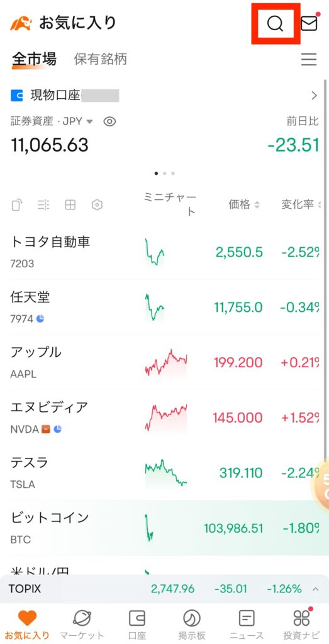Sort by 価格 column arrows

click(257, 204)
